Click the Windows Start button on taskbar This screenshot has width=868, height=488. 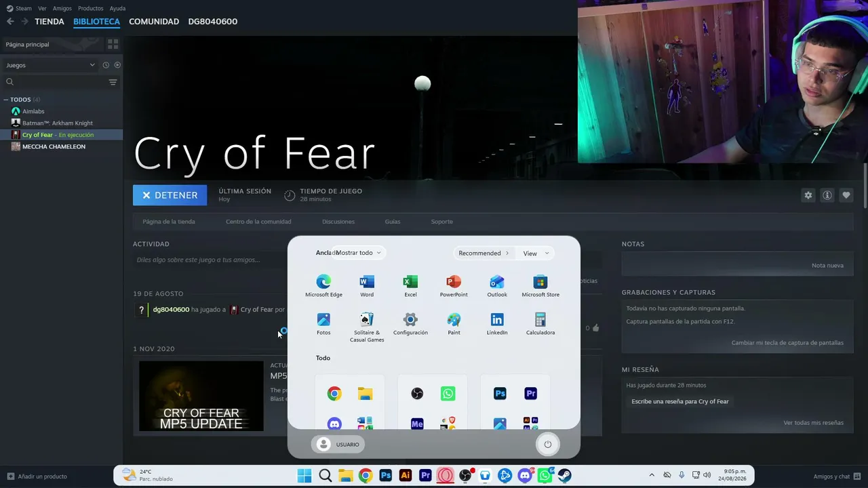pyautogui.click(x=304, y=476)
